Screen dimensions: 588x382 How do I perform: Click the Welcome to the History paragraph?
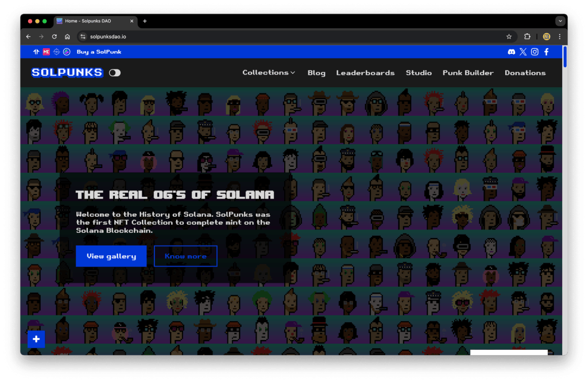pyautogui.click(x=173, y=223)
